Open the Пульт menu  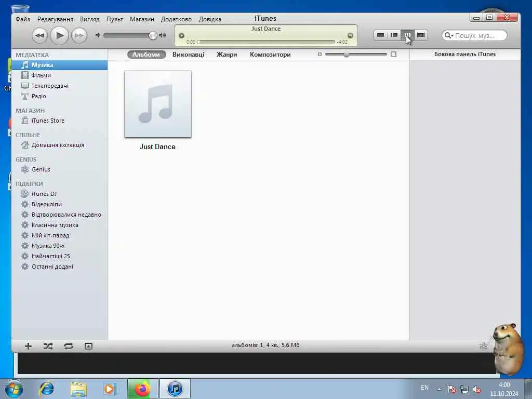(x=115, y=19)
